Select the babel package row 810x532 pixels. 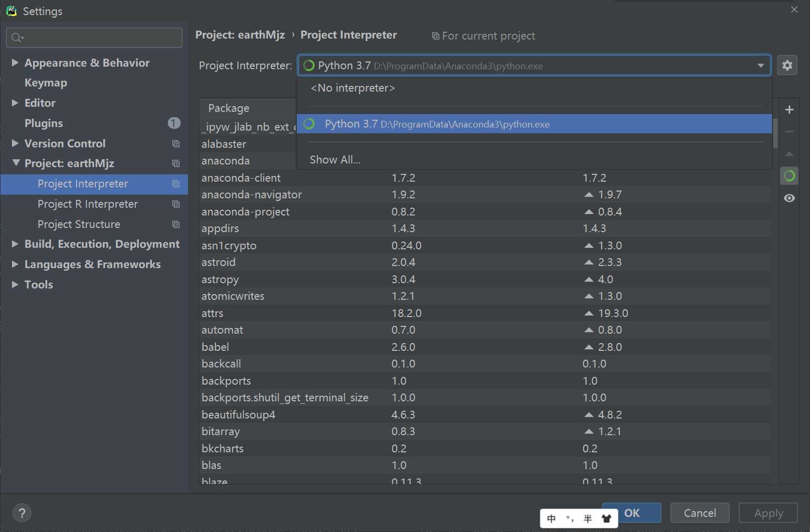click(485, 347)
